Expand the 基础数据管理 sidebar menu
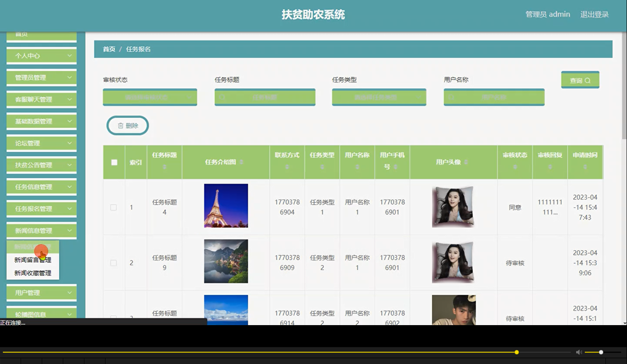 (x=41, y=121)
